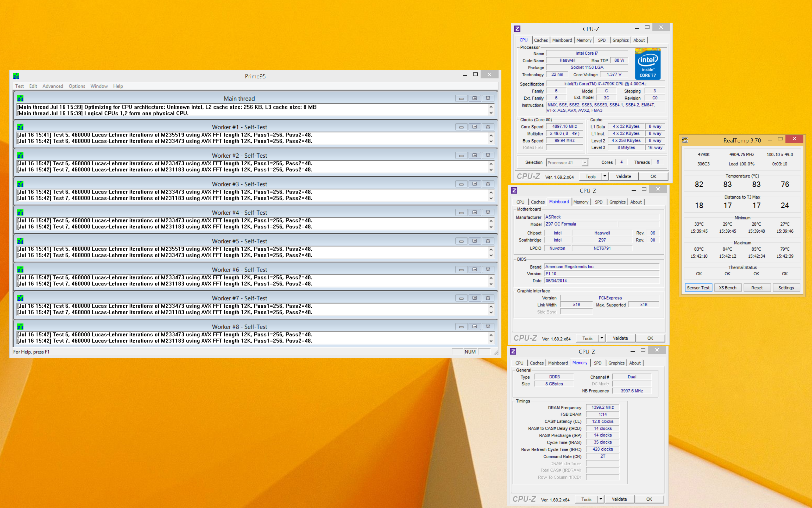This screenshot has width=812, height=508.
Task: Click the BIOS version P1.10 field
Action: pyautogui.click(x=602, y=274)
